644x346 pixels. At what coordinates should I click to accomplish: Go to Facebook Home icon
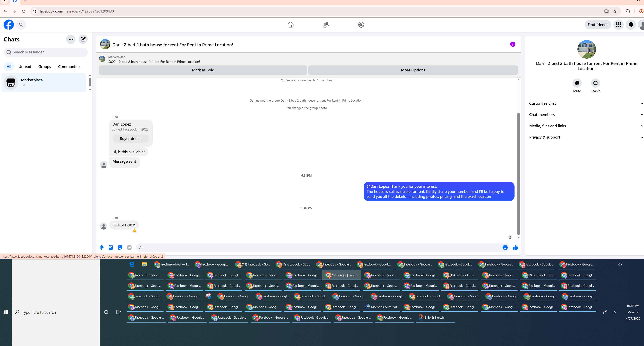pyautogui.click(x=290, y=24)
